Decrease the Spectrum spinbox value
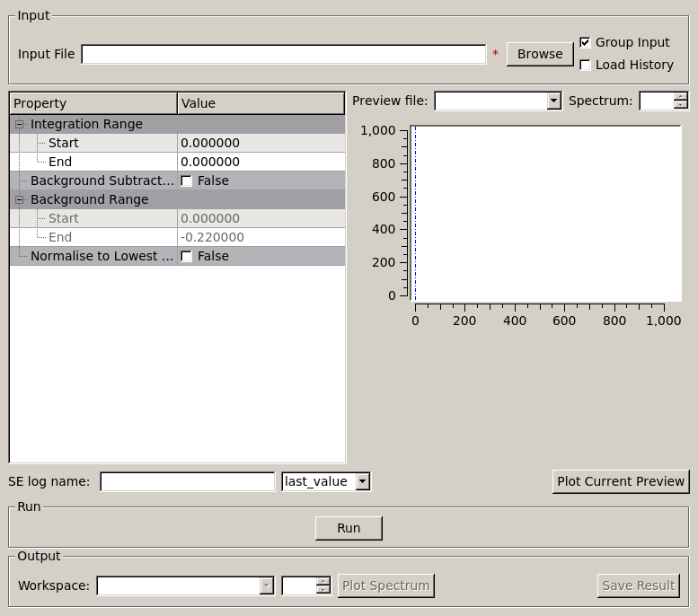This screenshot has width=698, height=616. pyautogui.click(x=680, y=106)
